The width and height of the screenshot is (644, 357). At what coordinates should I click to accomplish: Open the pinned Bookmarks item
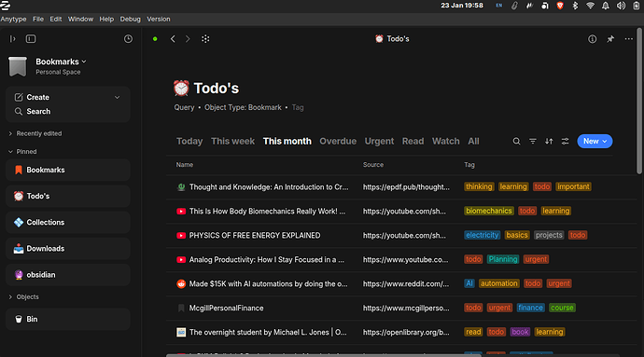68,170
